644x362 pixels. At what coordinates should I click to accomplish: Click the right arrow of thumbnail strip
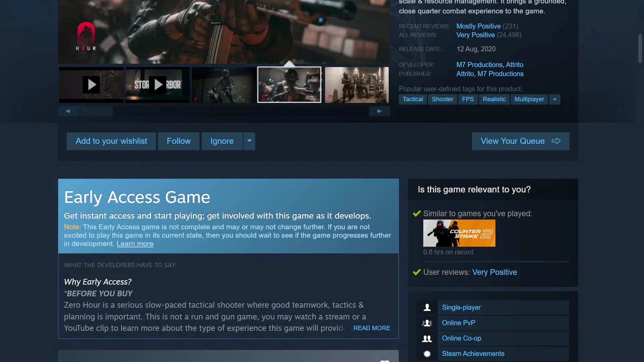379,111
